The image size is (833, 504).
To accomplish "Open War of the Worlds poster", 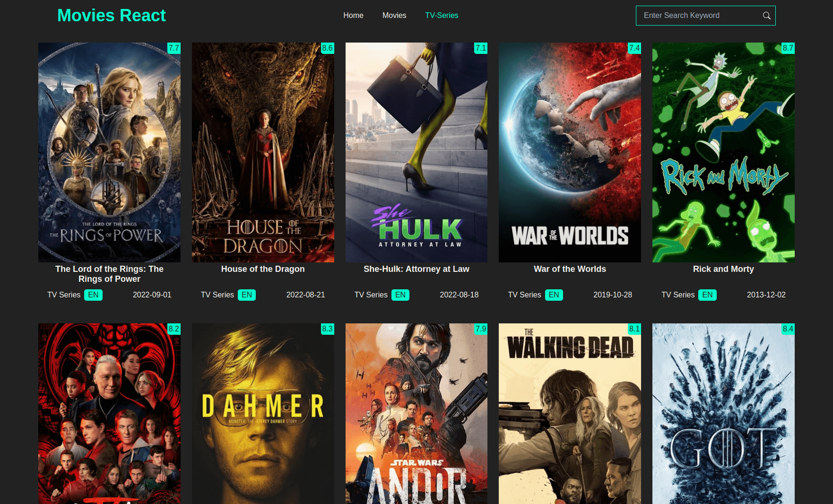I will point(570,152).
